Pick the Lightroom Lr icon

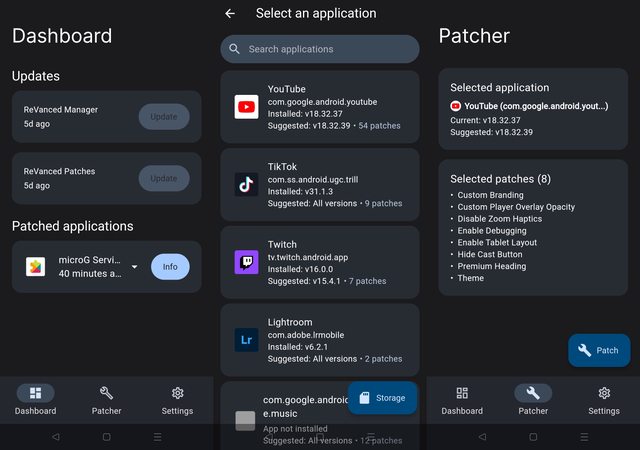point(246,340)
